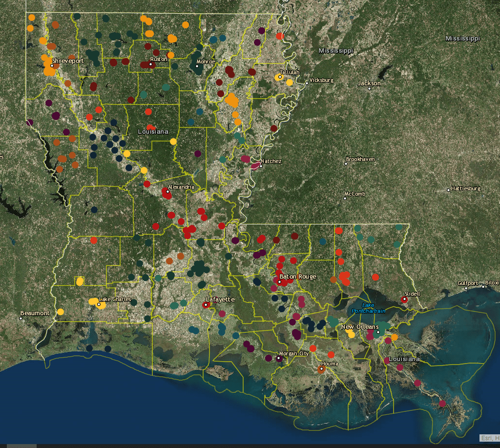Click the Monroe city point
Image resolution: width=500 pixels, height=448 pixels.
(197, 67)
